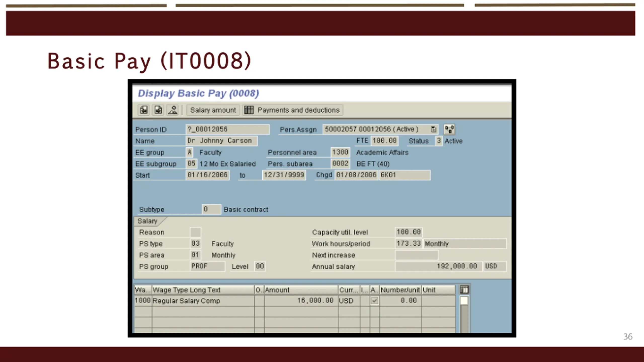Click the previous record toolbar icon
Image resolution: width=644 pixels, height=362 pixels.
point(144,110)
